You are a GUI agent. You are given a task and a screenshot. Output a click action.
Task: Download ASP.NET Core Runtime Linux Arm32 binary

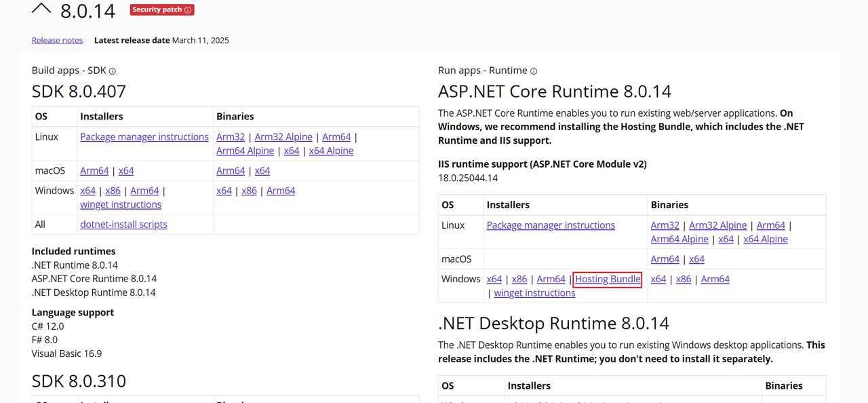[665, 225]
